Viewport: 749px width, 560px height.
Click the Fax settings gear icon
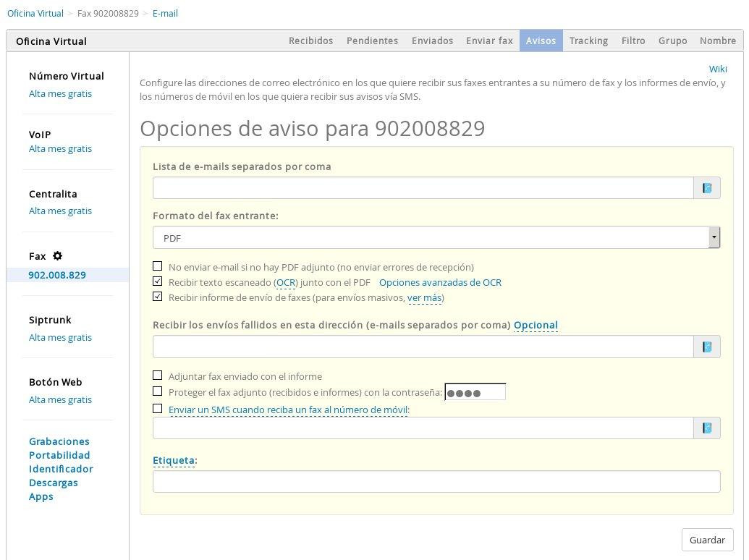(x=58, y=256)
